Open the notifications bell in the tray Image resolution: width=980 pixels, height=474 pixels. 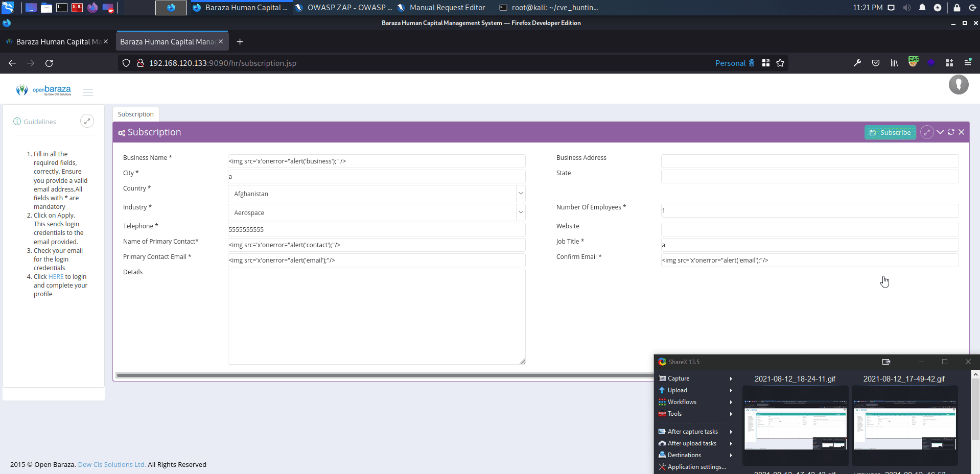click(x=922, y=8)
